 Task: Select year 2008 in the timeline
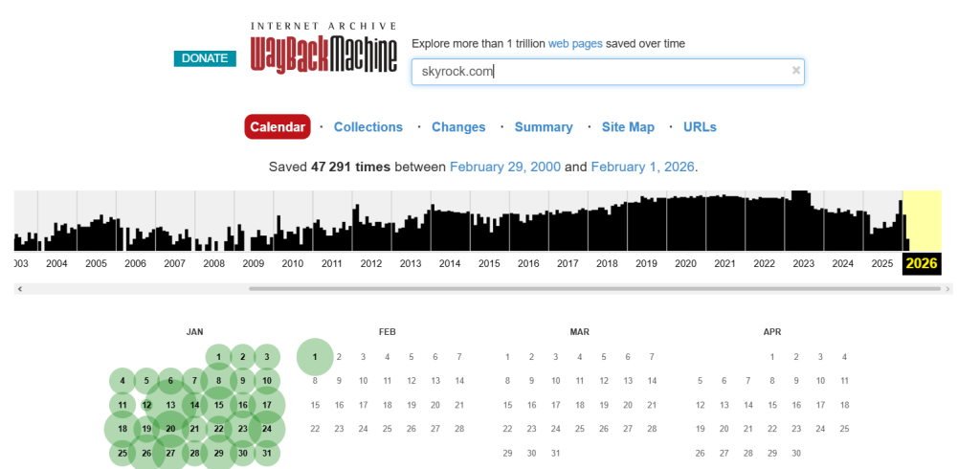[x=213, y=264]
